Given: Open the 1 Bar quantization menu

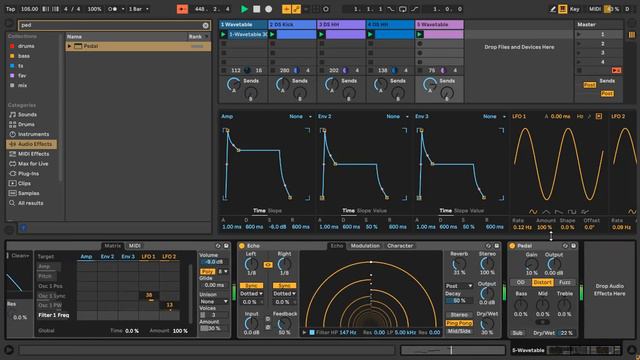Looking at the screenshot, I should pos(139,9).
